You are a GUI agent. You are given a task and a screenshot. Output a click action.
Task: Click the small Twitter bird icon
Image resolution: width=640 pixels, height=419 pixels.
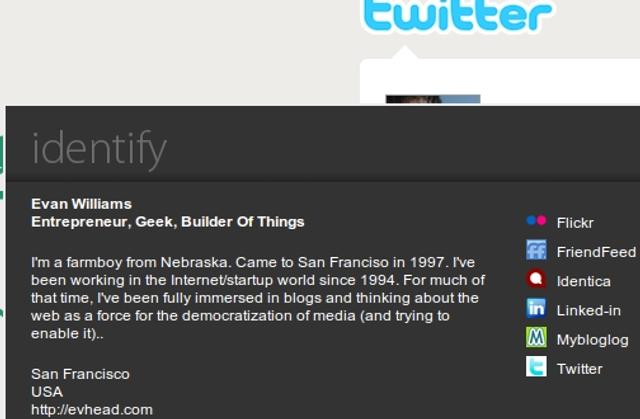click(x=536, y=367)
